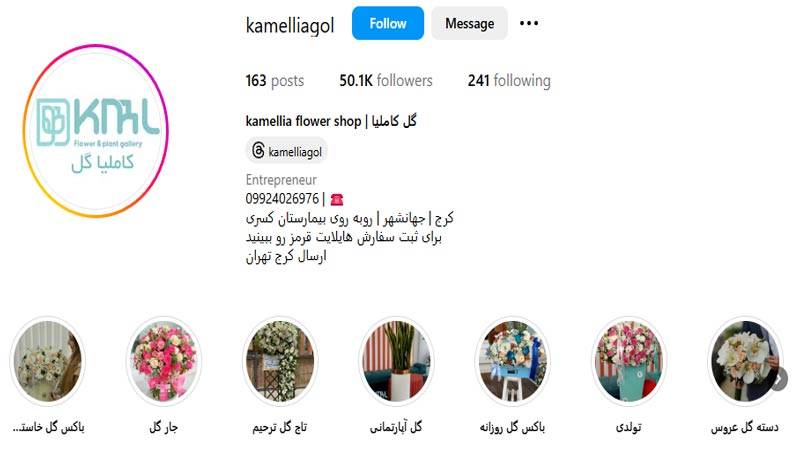
Task: Open the three-dots more options menu
Action: (529, 23)
